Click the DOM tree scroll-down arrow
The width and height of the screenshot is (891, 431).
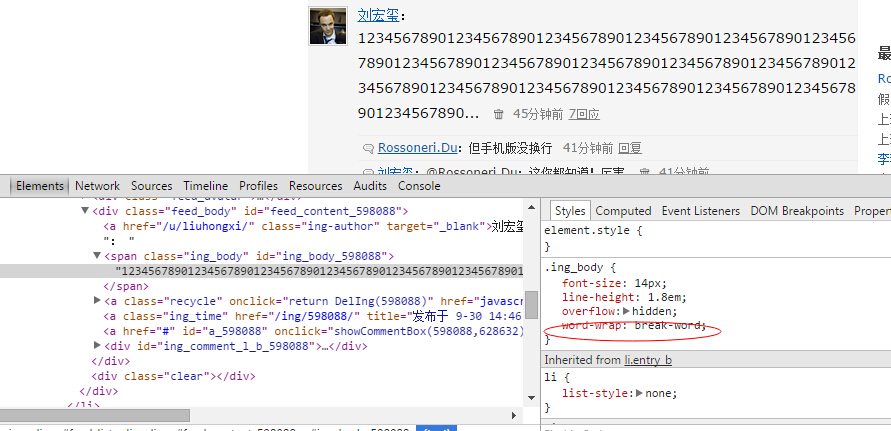531,397
